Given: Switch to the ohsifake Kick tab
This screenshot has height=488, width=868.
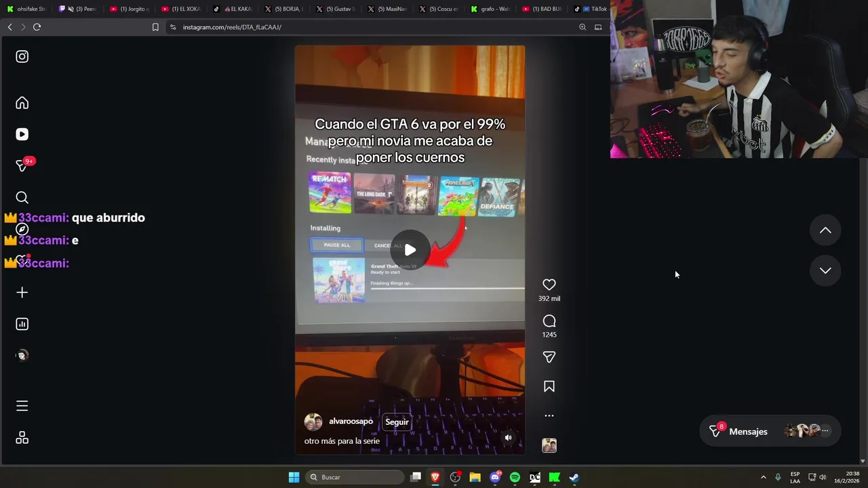Looking at the screenshot, I should pos(26,9).
